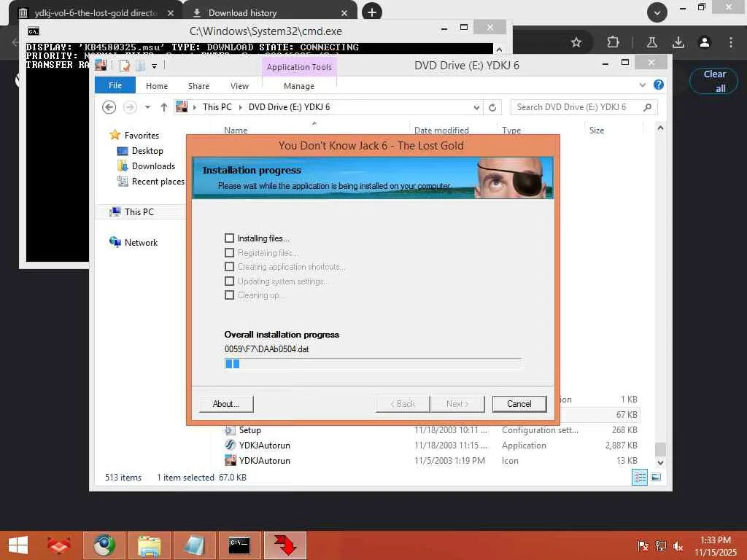Select Desktop in navigation pane

[147, 151]
